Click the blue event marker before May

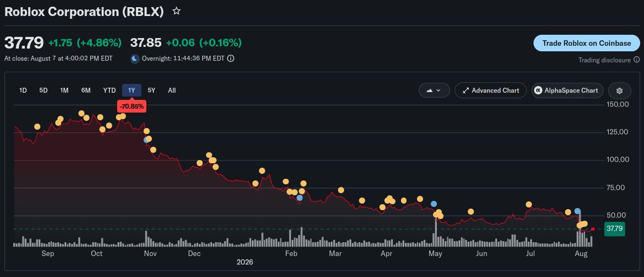point(434,204)
